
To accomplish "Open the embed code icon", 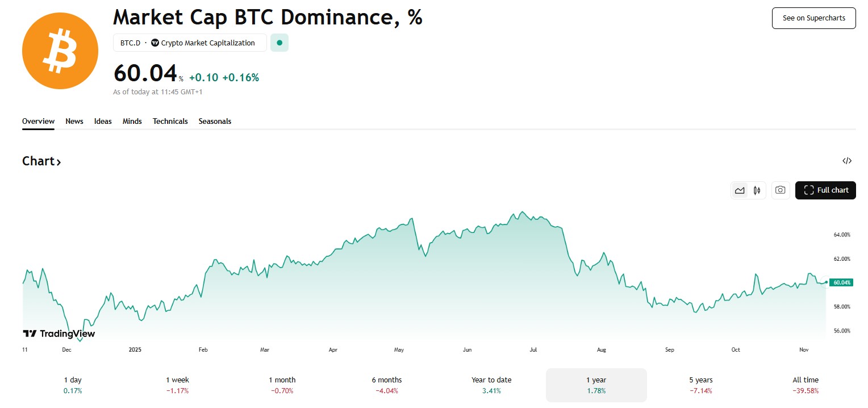I will [846, 161].
